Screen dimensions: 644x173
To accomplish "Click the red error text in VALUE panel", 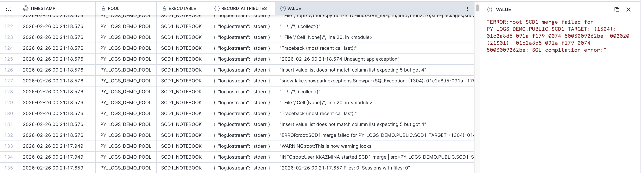I will (558, 36).
